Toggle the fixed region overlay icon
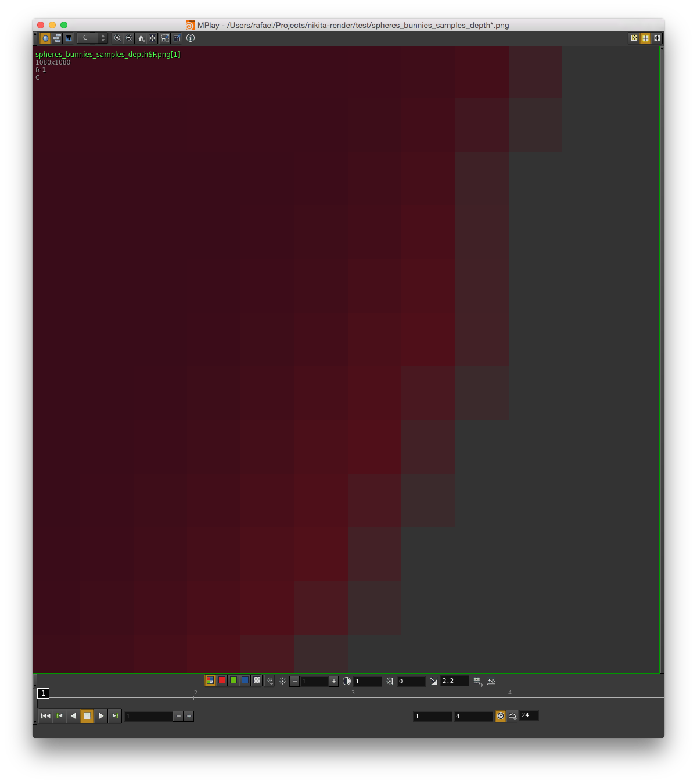 click(x=177, y=38)
